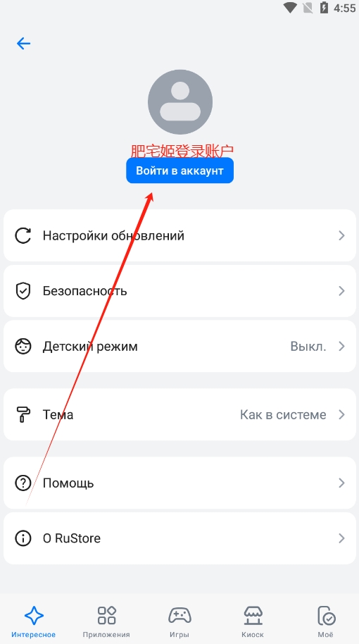Change the Как в системе theme value

click(x=283, y=414)
